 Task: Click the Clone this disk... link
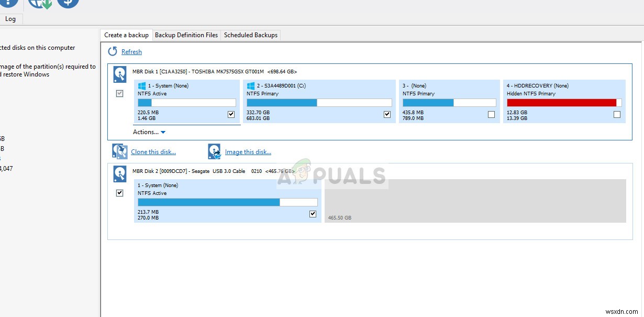[x=153, y=152]
